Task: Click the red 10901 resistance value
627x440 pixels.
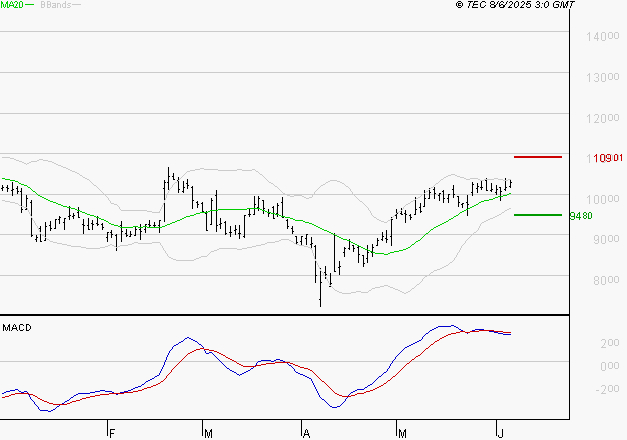Action: (x=608, y=158)
